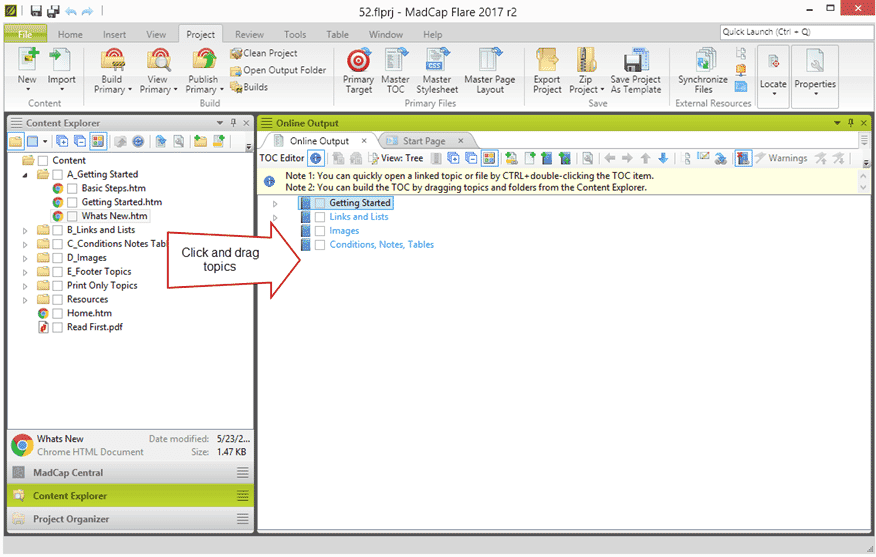
Task: Click the move left arrow in TOC toolbar
Action: pos(610,159)
